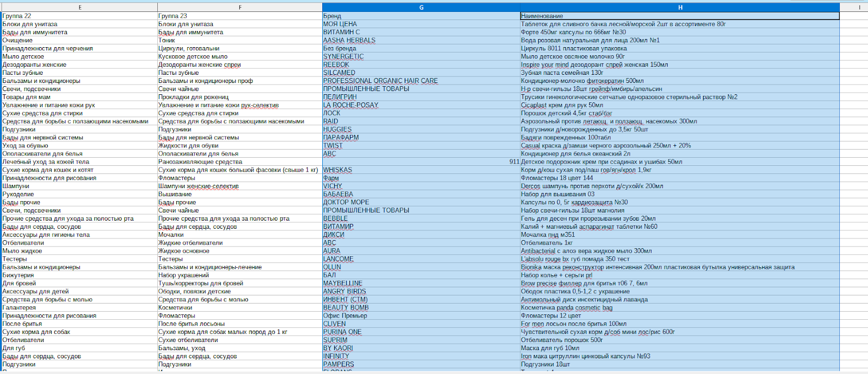Click the 'SILCAMED' brand cell
Screen dimensions: 868x374
[422, 73]
